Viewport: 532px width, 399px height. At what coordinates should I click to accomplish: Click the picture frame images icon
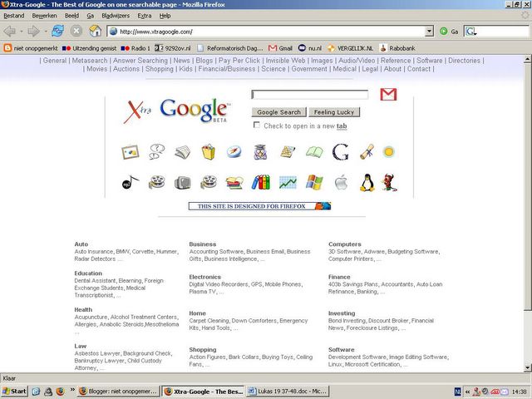click(x=131, y=152)
